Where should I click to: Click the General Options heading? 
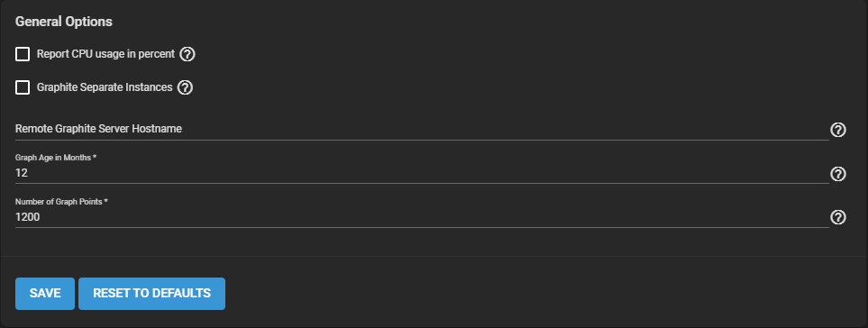pyautogui.click(x=64, y=22)
